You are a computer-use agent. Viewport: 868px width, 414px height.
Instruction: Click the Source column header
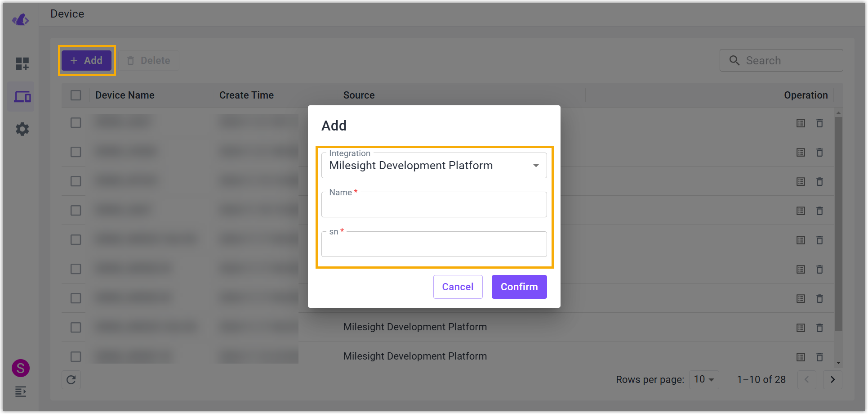coord(359,95)
